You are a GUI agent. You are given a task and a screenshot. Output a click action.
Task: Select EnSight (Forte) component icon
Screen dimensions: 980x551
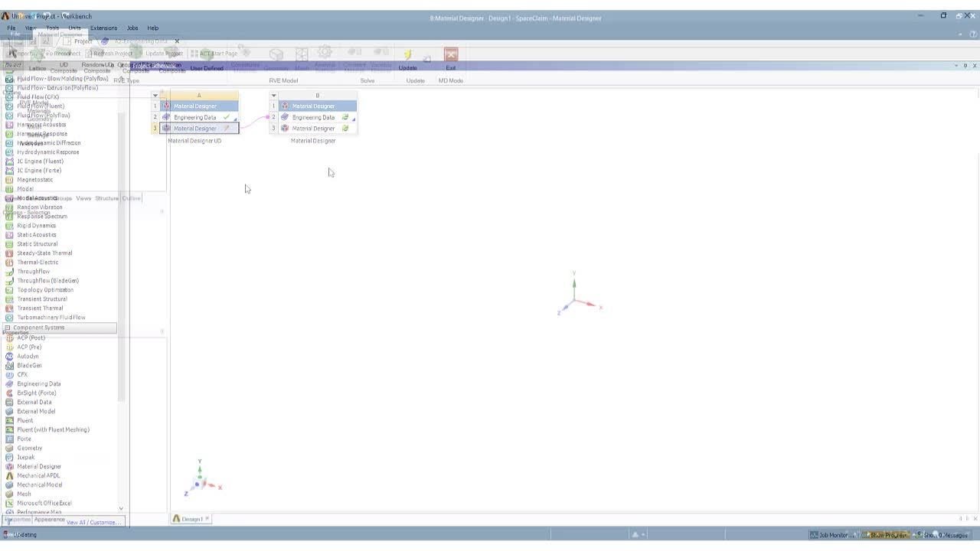9,393
